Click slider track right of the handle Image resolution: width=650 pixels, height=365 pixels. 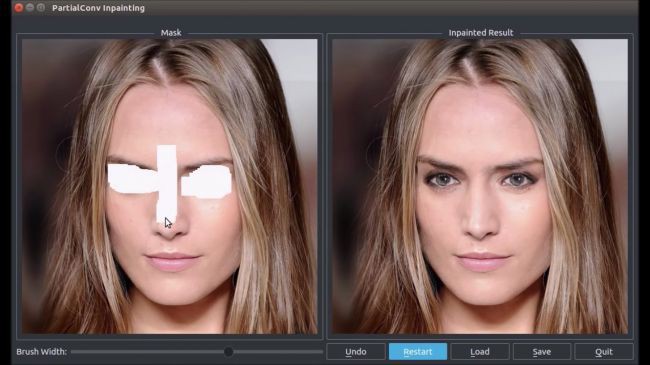(278, 352)
